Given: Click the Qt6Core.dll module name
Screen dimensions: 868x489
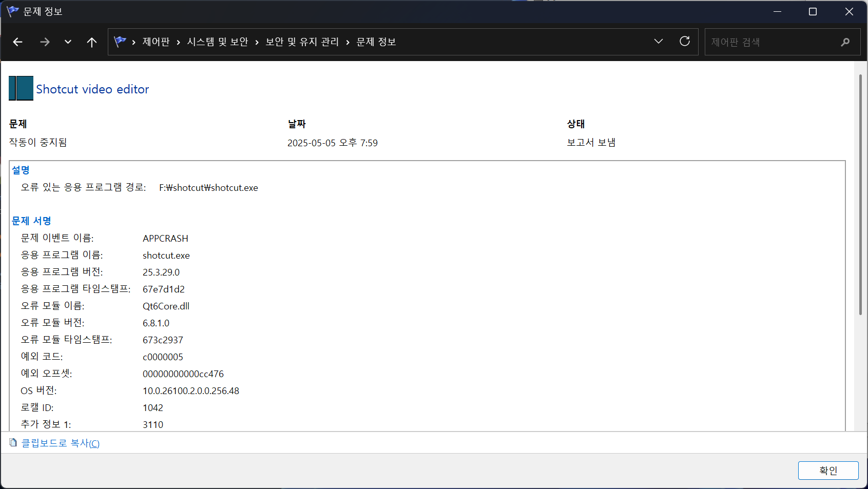Looking at the screenshot, I should point(166,306).
